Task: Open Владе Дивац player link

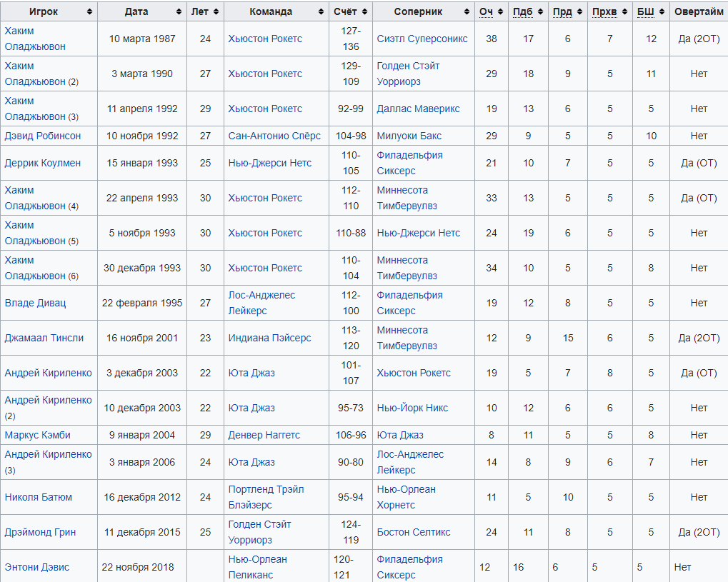Action: (35, 303)
